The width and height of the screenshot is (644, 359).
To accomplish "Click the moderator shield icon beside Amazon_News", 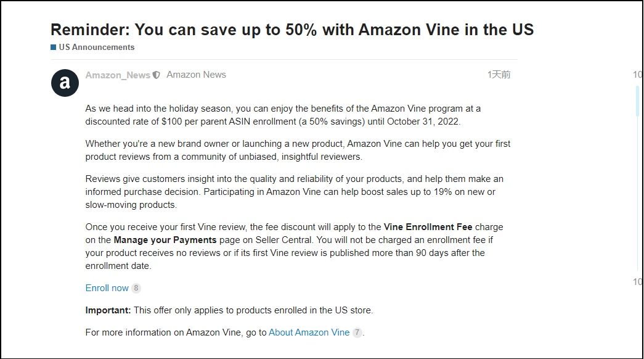I will click(157, 75).
